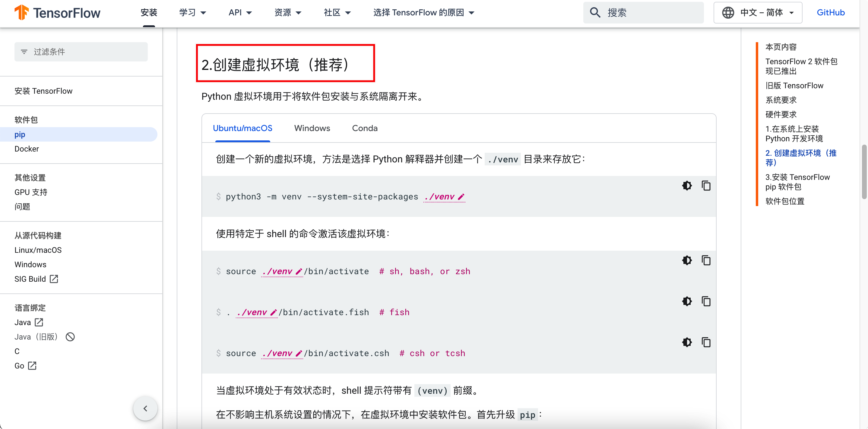
Task: Click the 软件包 sidebar section heading
Action: tap(26, 120)
